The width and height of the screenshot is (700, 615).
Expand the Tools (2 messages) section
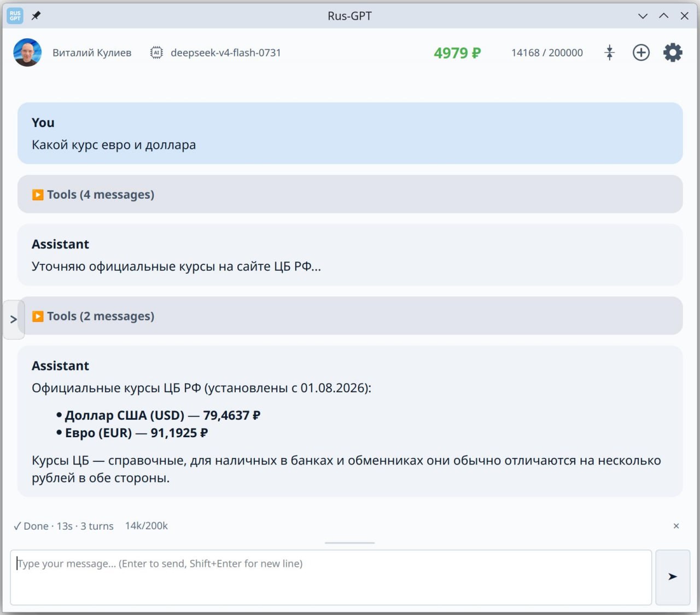350,316
